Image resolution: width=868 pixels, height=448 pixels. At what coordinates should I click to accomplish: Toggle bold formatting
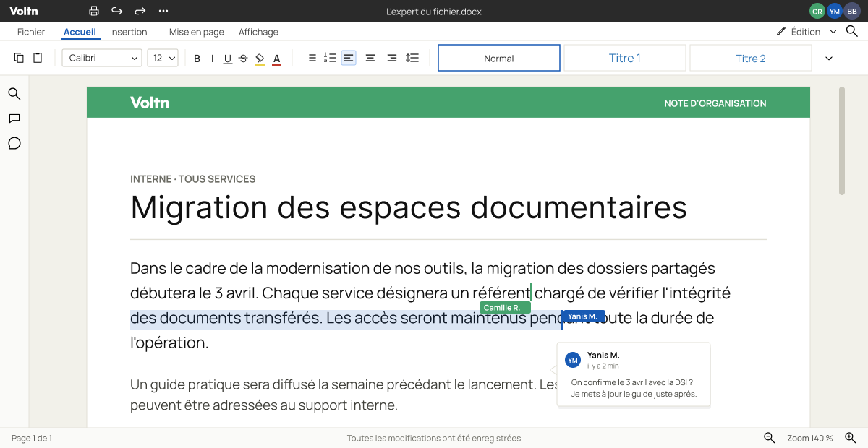[197, 59]
